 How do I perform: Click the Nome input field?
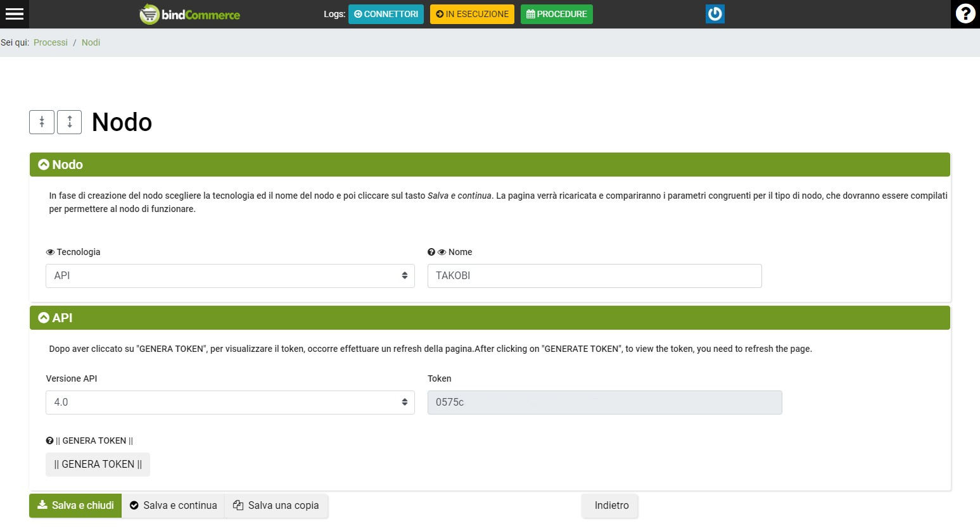point(594,276)
